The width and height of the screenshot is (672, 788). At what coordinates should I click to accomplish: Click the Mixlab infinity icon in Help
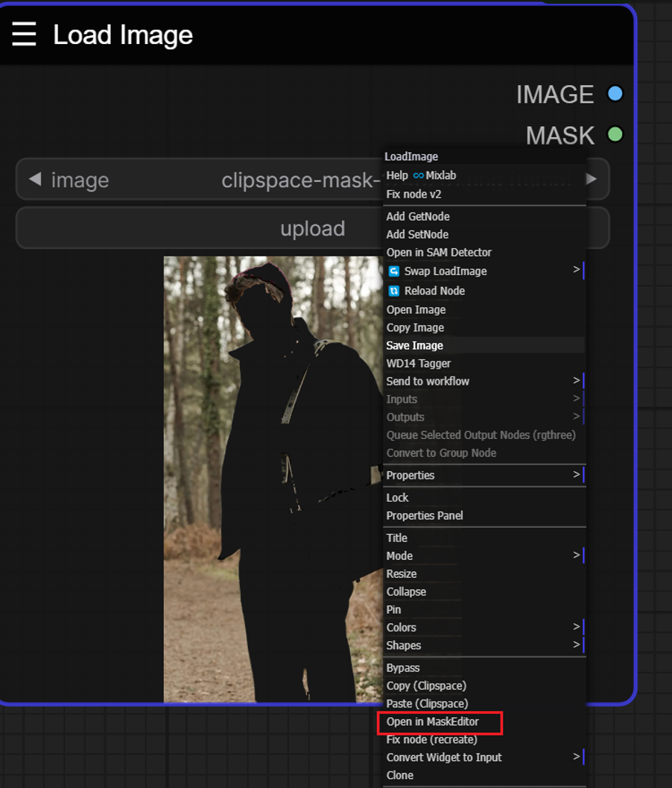[418, 175]
